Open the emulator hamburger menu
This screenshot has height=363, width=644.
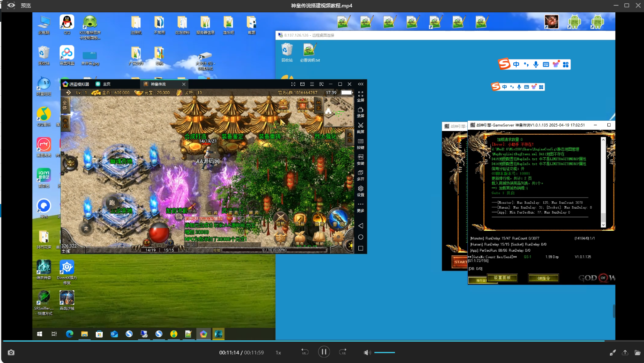click(x=312, y=84)
